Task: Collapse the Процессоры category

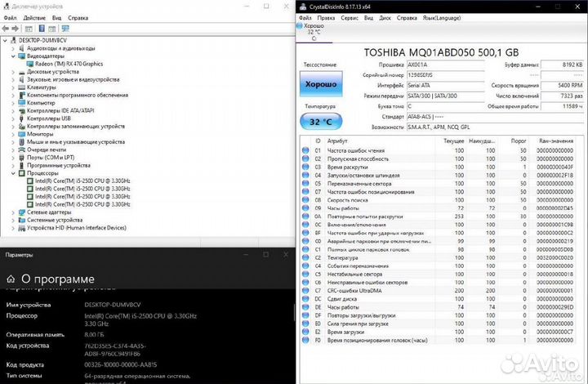Action: (x=13, y=173)
